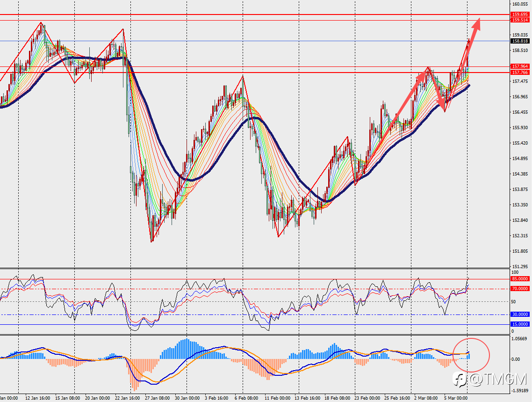Viewport: 532px width, 402px height.
Task: Click the 20 Jan 00:00 time label
Action: click(97, 398)
